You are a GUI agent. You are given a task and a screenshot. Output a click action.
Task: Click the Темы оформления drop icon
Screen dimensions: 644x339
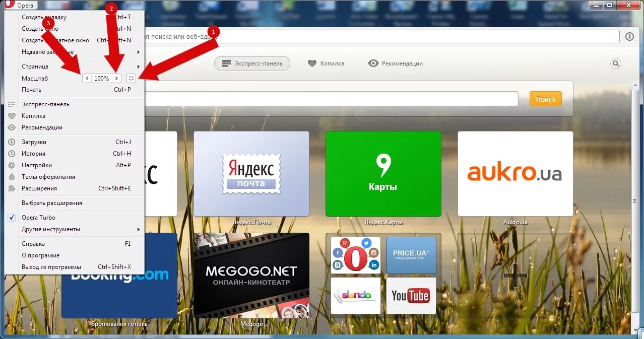12,177
